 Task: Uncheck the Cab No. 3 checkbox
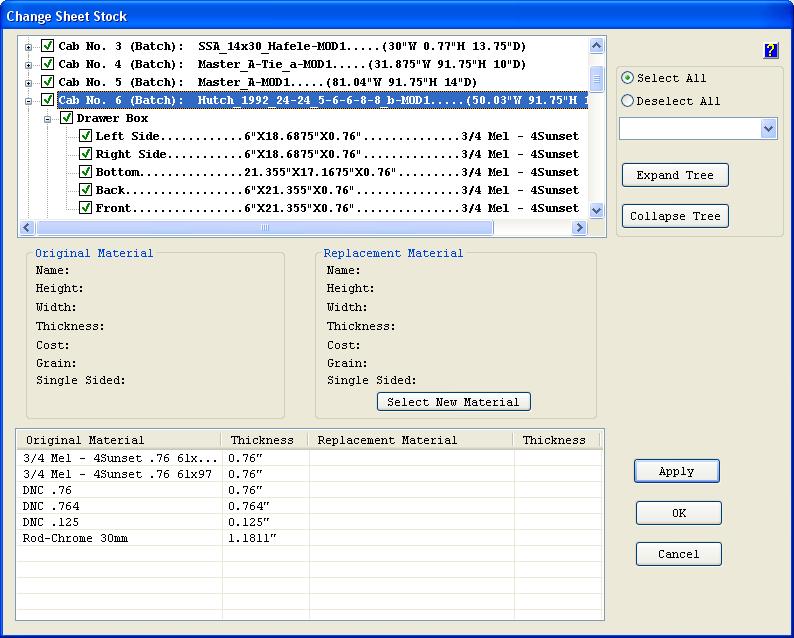point(47,46)
